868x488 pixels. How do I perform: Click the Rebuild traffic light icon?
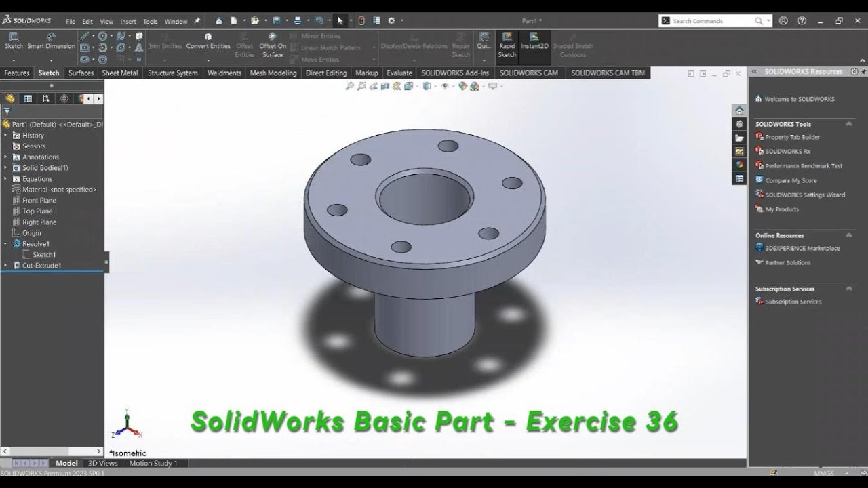pos(361,21)
